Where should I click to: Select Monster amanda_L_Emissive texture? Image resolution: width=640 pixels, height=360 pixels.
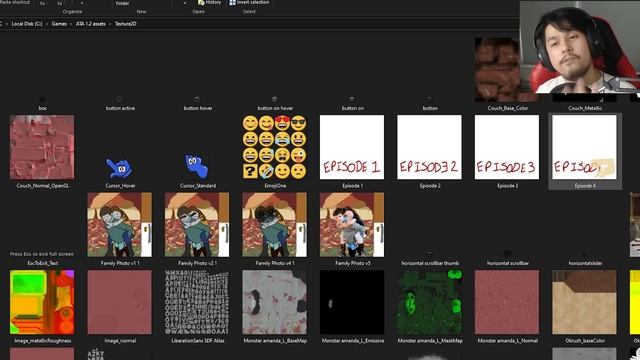coord(352,302)
